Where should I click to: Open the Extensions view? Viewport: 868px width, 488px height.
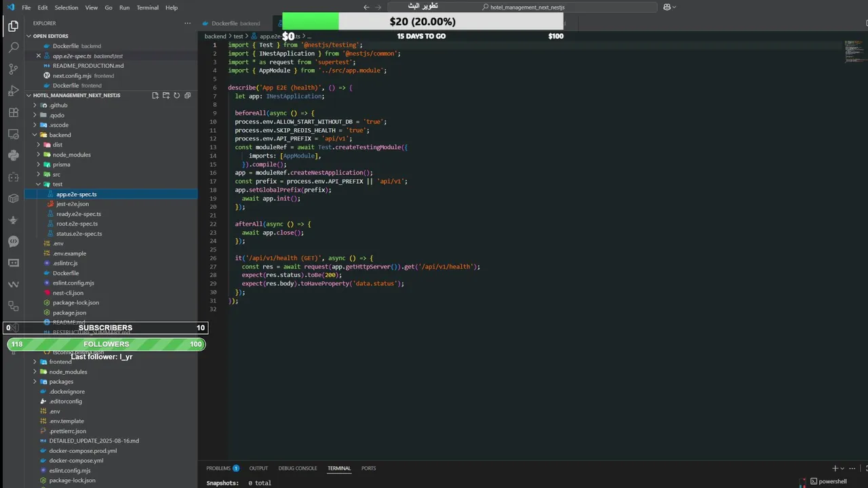point(13,113)
